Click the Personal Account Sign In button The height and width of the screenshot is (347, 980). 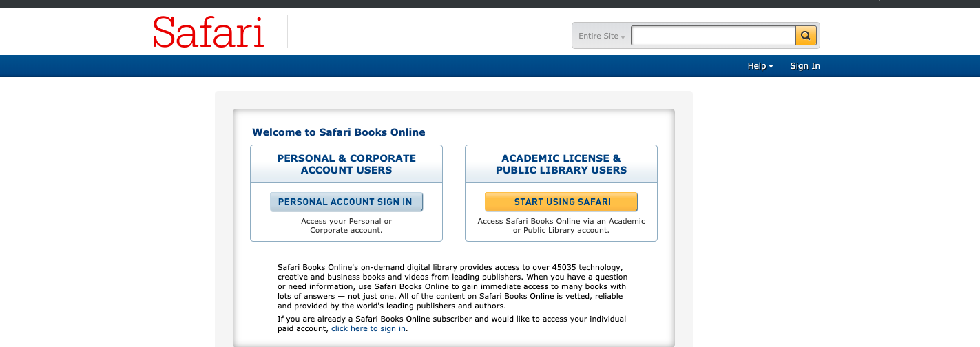coord(346,202)
